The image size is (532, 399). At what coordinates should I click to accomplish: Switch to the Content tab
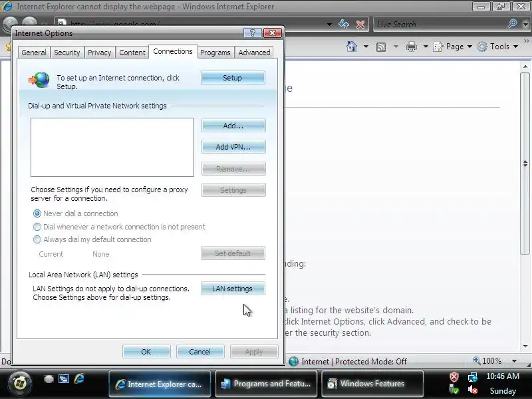pyautogui.click(x=132, y=53)
